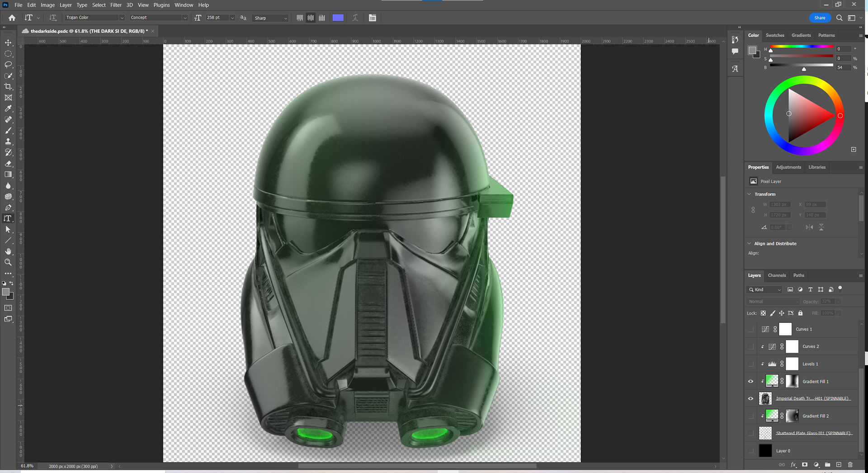Select the Eyedropper tool
Image resolution: width=868 pixels, height=473 pixels.
click(x=8, y=109)
